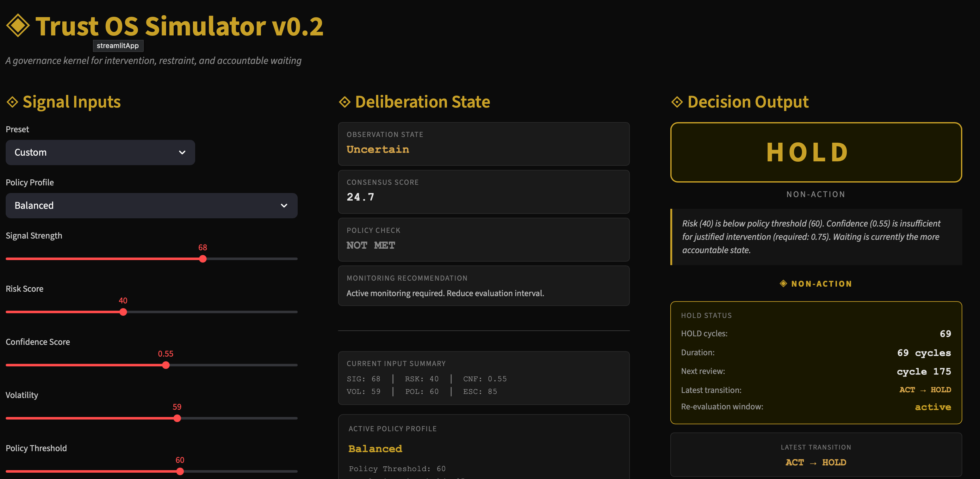The image size is (980, 479).
Task: Click the chevron arrow in the Preset box
Action: (x=182, y=152)
